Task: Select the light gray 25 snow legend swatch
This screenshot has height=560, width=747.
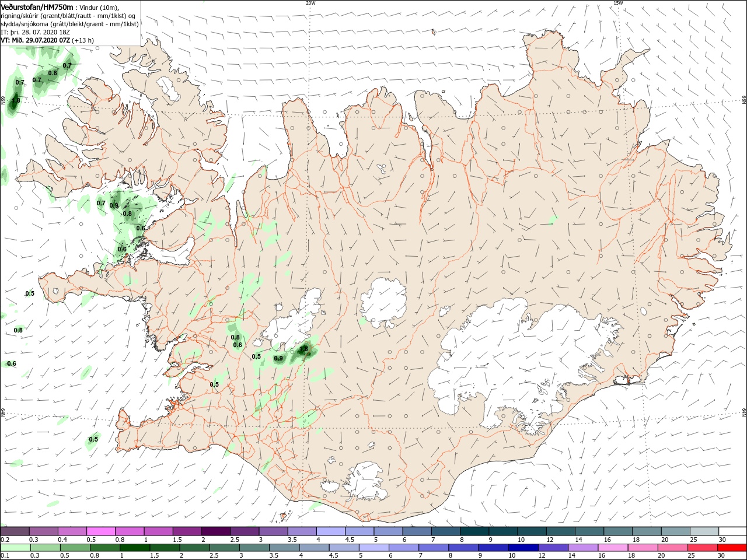Action: 704,531
